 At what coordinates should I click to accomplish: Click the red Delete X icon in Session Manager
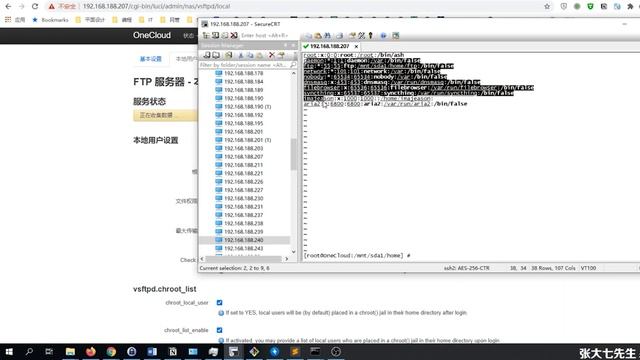tap(272, 55)
